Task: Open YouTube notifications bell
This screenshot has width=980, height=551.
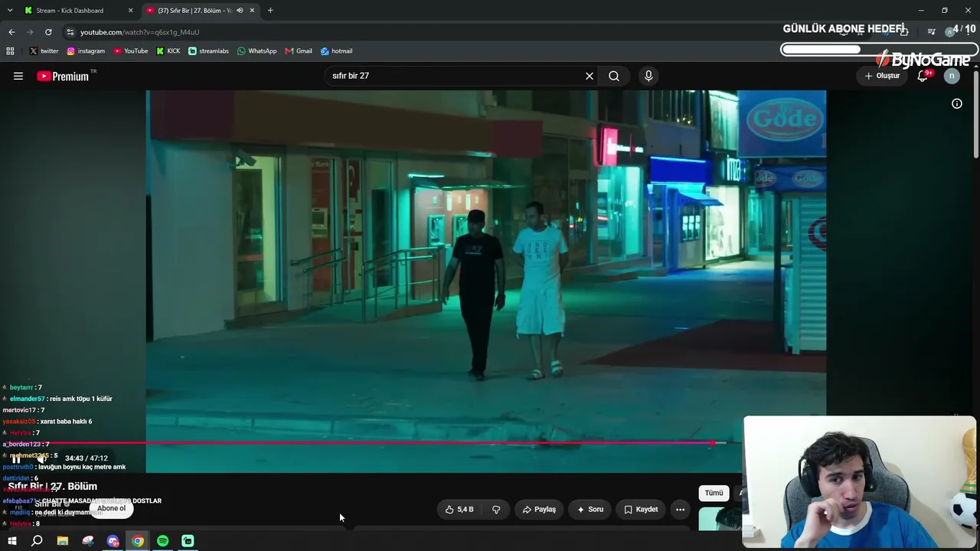Action: point(923,76)
